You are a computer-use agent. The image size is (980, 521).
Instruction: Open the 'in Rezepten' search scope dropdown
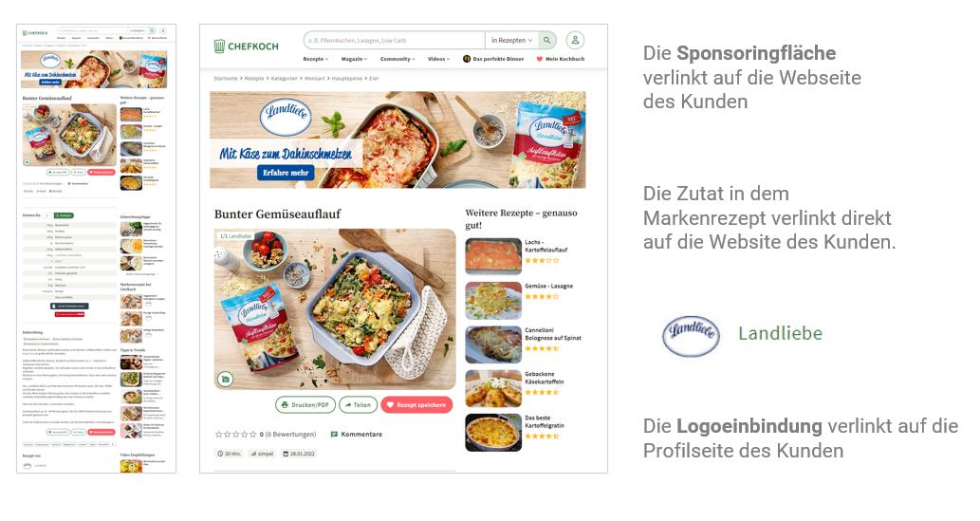[x=511, y=40]
